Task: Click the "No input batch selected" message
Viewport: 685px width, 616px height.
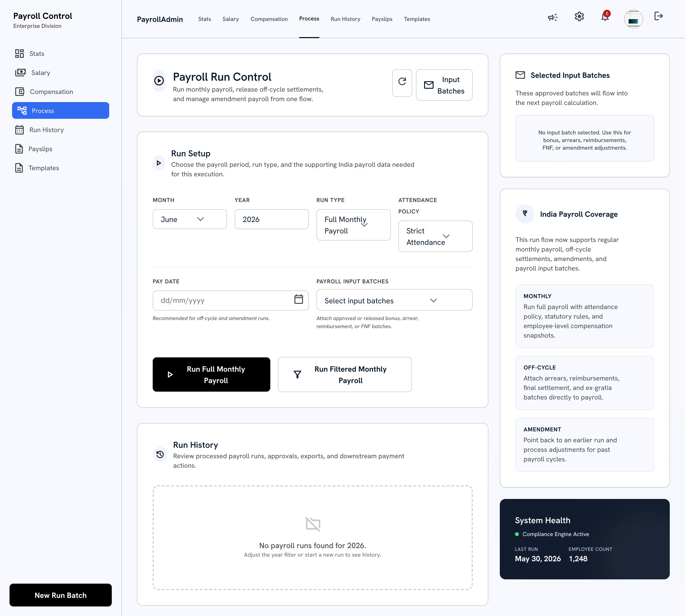Action: (585, 140)
